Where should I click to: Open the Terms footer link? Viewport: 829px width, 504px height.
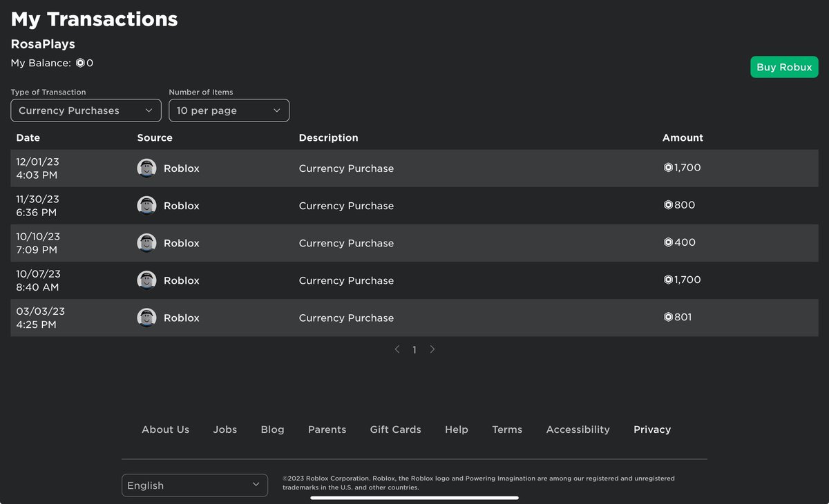(x=507, y=429)
